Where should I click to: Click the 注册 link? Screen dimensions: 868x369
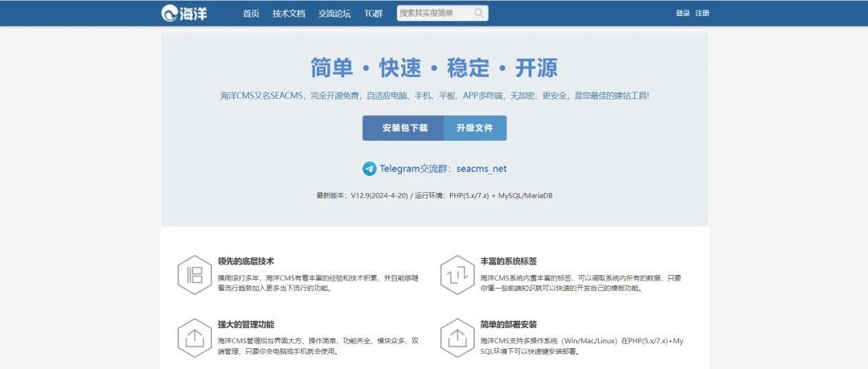(702, 14)
